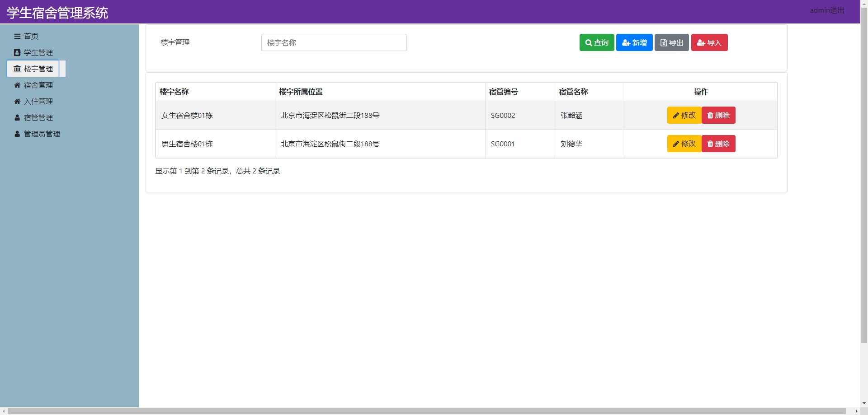Click the scroll-left arrow of horizontal scrollbar
Screen dimensions: 868x415
click(x=4, y=411)
